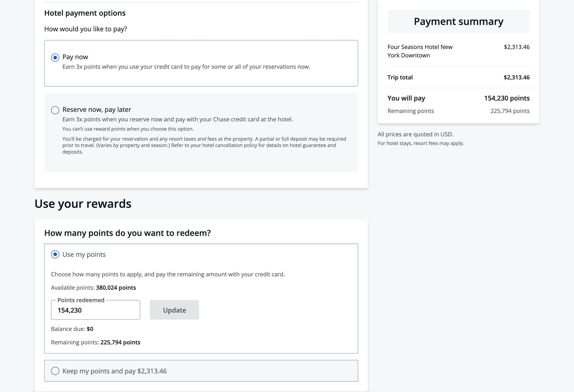574x392 pixels.
Task: Click the hotel price $2,313.46 beside Four Seasons
Action: click(516, 47)
